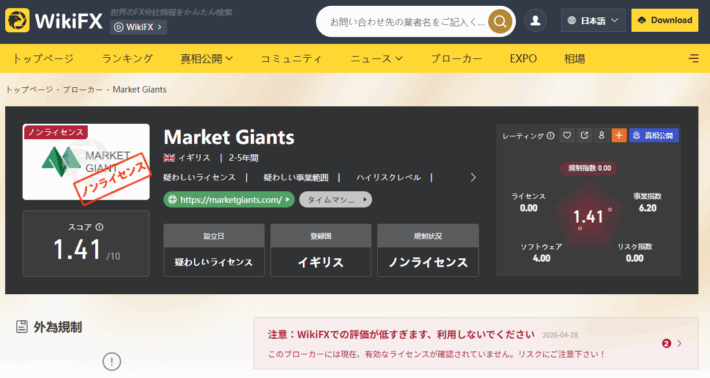Click the ハイリスクレベル tag
Image resolution: width=710 pixels, height=378 pixels.
389,177
